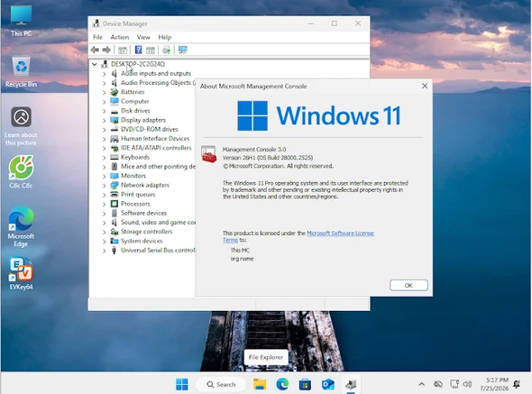Viewport: 532px width, 394px height.
Task: Open Microsoft Edge from the taskbar
Action: pyautogui.click(x=282, y=384)
